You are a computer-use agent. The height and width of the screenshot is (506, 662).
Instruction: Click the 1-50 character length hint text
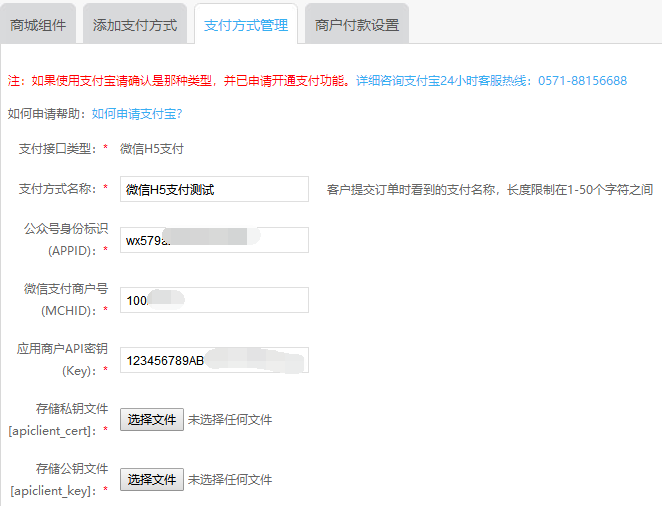[x=490, y=189]
